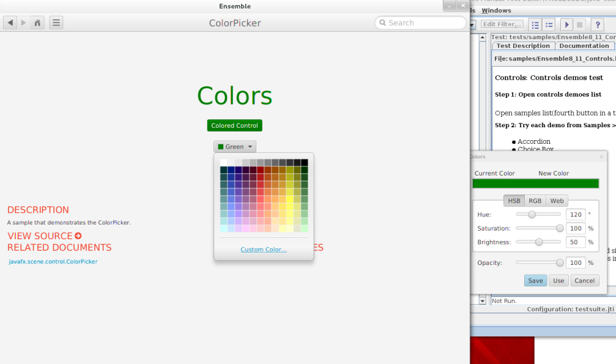Switch to the Documentation tab
The image size is (616, 364).
[584, 46]
